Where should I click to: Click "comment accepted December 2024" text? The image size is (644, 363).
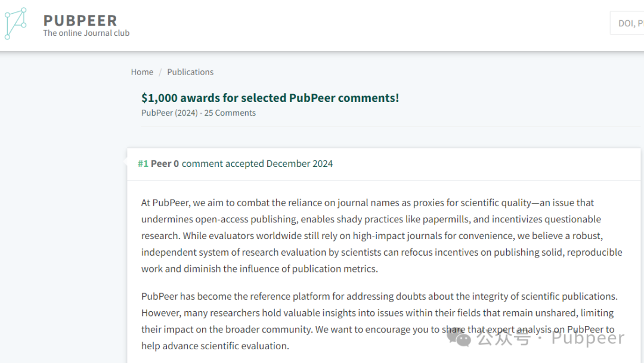257,163
